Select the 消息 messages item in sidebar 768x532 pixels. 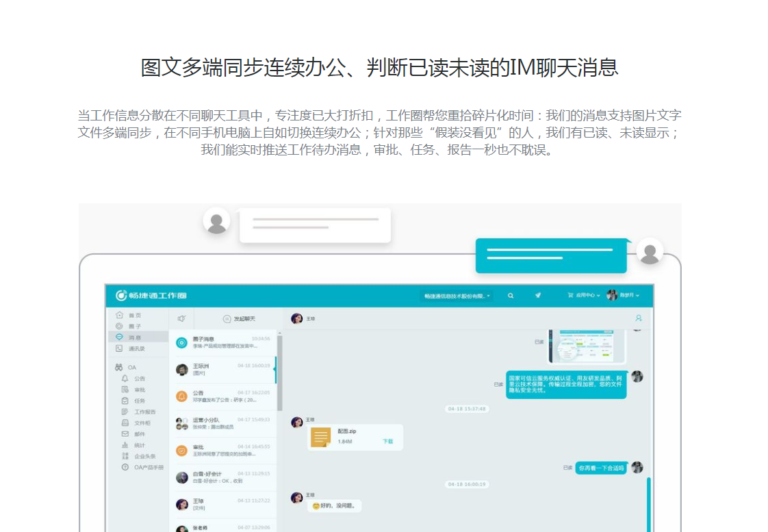click(x=139, y=337)
